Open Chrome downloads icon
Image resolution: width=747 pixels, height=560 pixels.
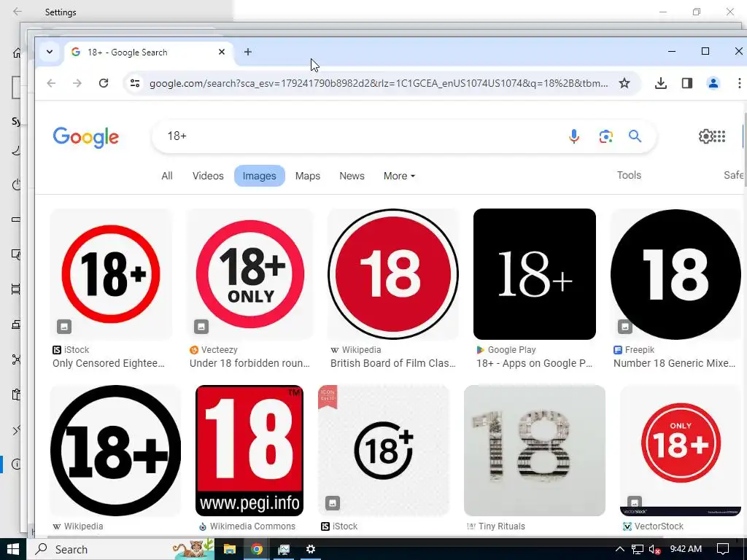click(x=661, y=83)
